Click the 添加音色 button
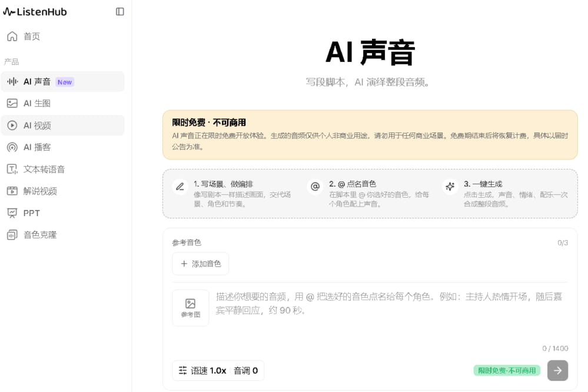Screen dimensions: 588x392 201,264
